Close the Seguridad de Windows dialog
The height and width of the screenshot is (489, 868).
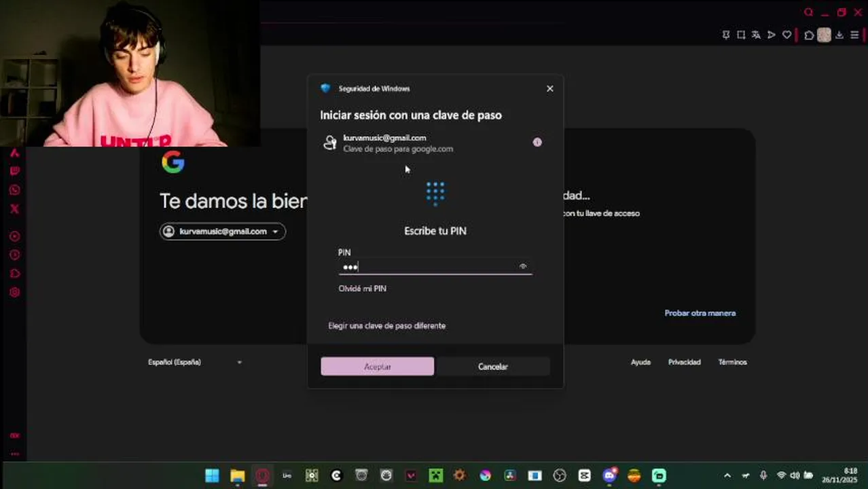550,88
